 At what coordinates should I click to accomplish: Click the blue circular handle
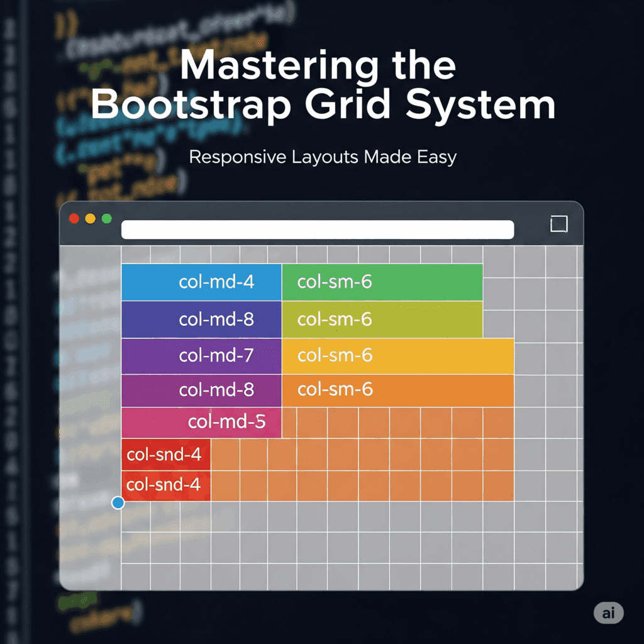coord(118,502)
